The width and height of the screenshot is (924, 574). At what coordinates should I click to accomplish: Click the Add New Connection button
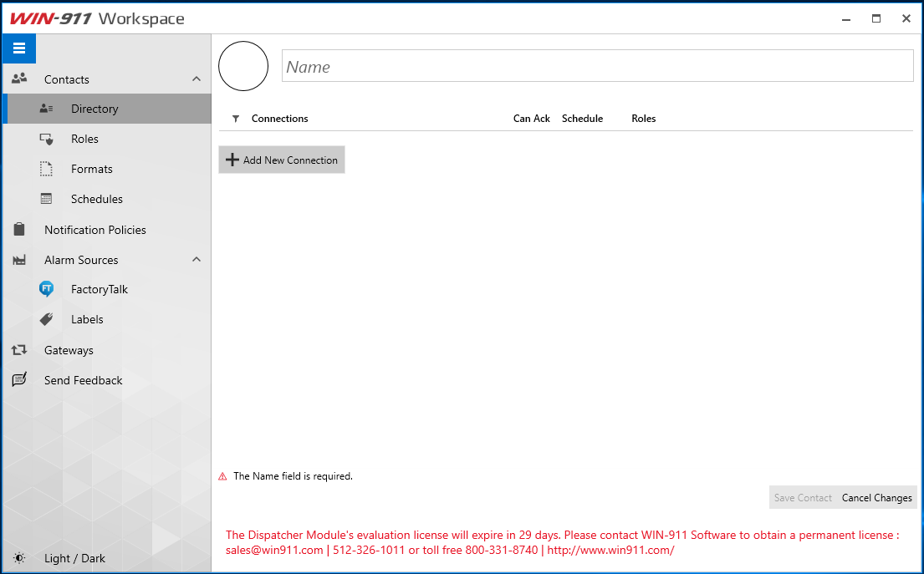click(x=282, y=160)
